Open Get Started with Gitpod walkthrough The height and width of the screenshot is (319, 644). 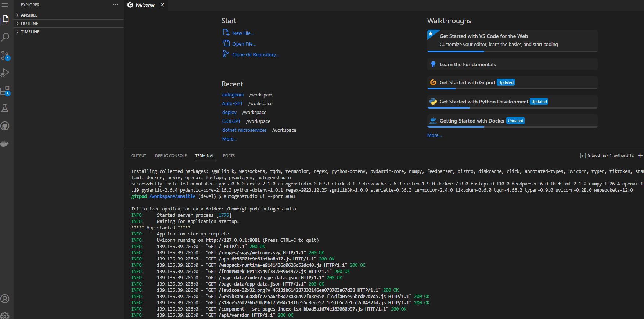[512, 83]
